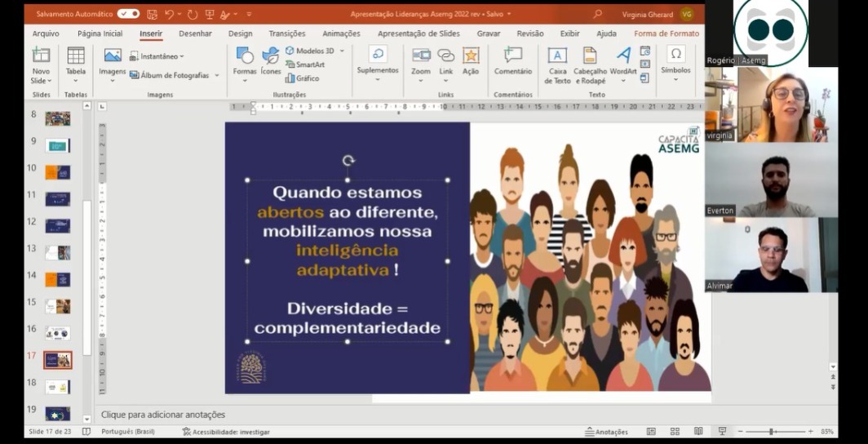
Task: Toggle the Anotações notes pane
Action: pos(606,431)
